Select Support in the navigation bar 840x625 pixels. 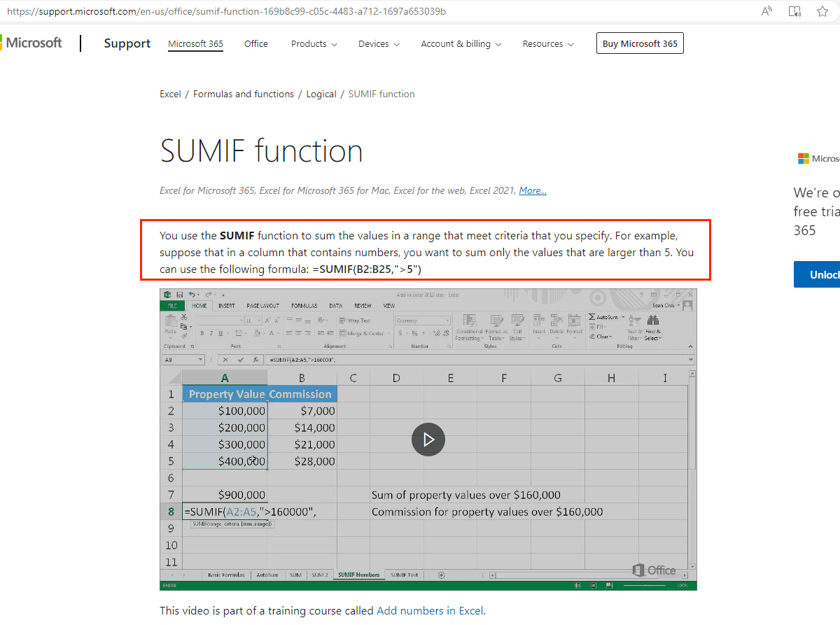click(127, 43)
